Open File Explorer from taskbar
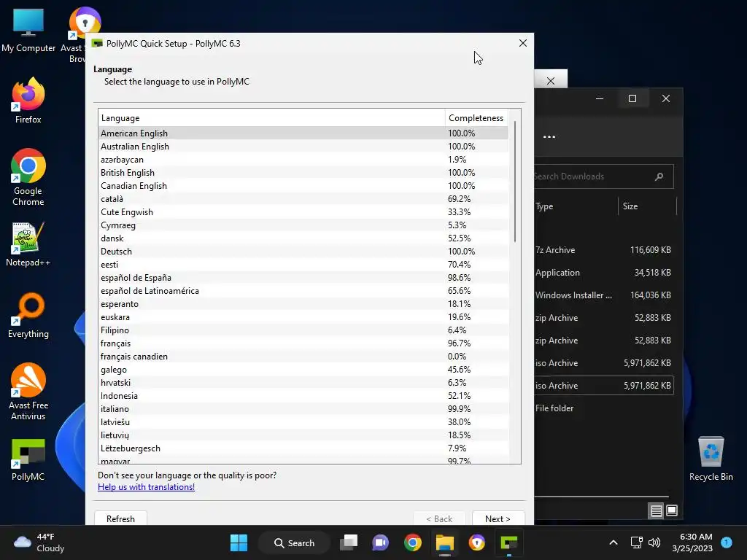Screen dimensions: 747x560 (x=444, y=542)
